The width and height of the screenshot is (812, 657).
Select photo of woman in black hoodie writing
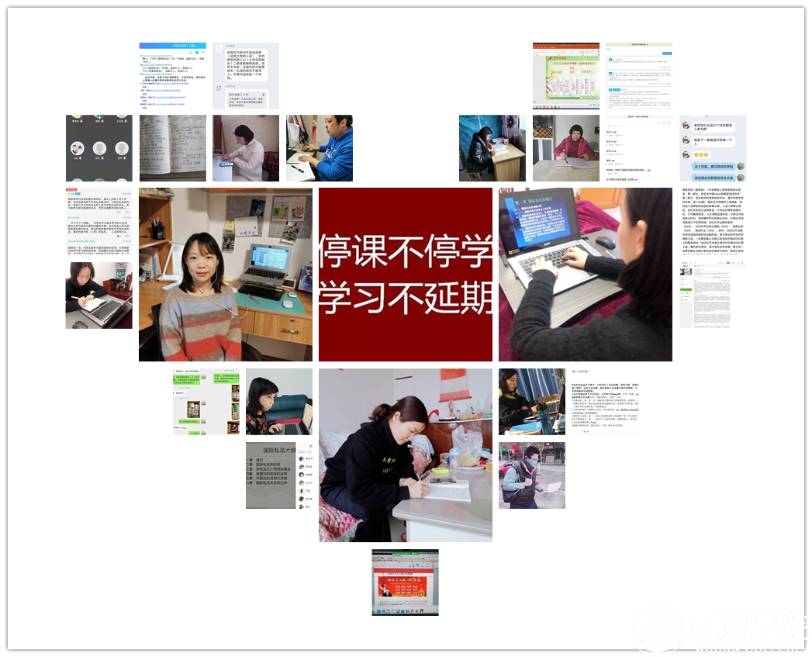tap(405, 455)
